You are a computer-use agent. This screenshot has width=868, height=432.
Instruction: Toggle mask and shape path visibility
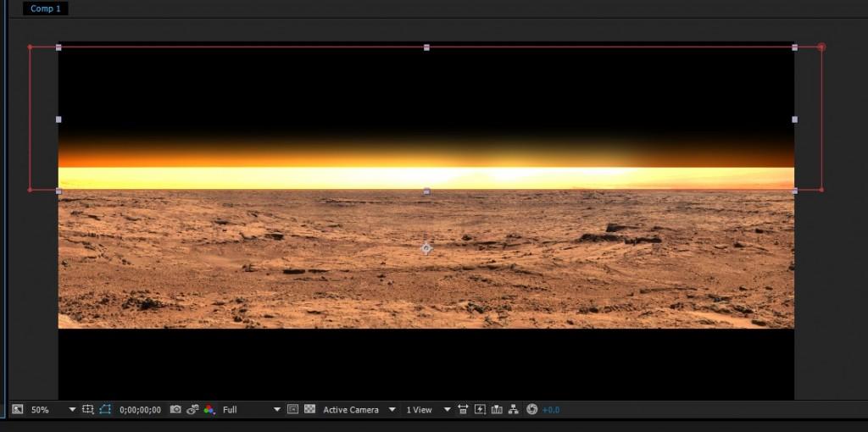point(104,410)
